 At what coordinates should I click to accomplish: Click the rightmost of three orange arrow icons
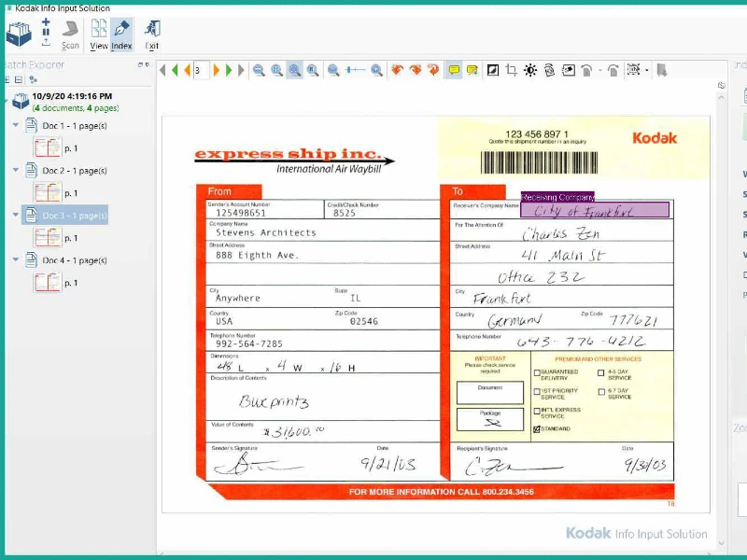(x=433, y=71)
